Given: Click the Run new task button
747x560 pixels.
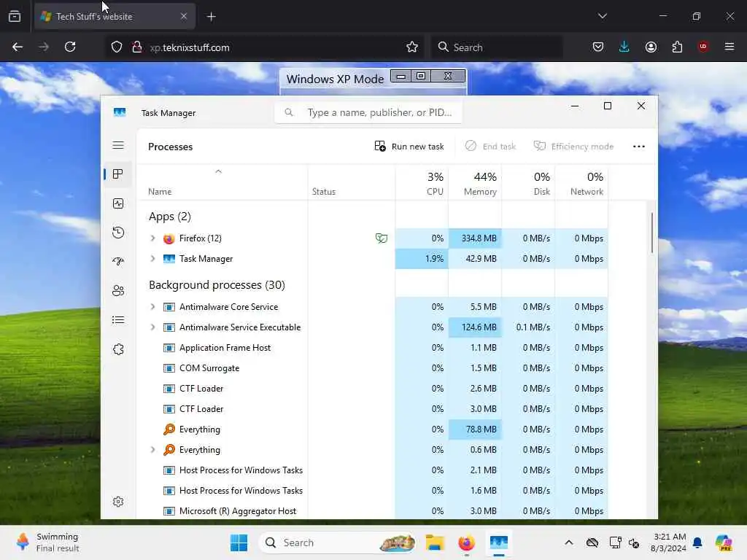Looking at the screenshot, I should click(409, 146).
